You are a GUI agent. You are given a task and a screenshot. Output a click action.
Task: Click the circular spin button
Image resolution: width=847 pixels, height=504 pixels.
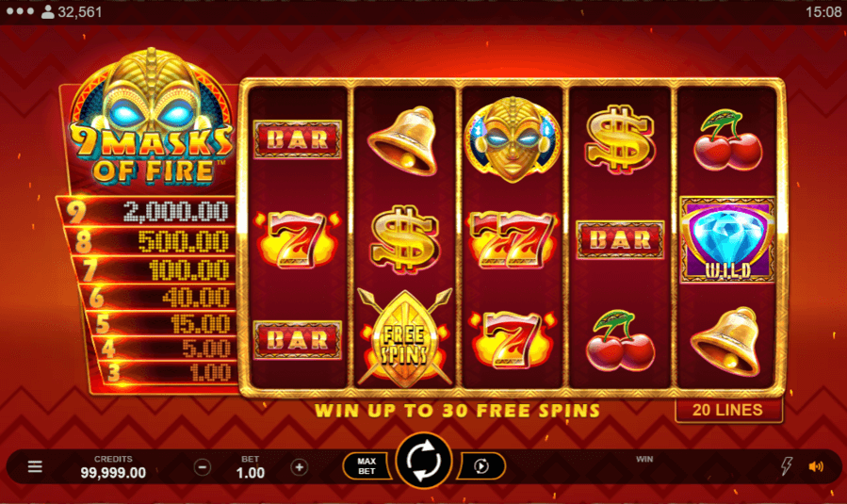[424, 461]
